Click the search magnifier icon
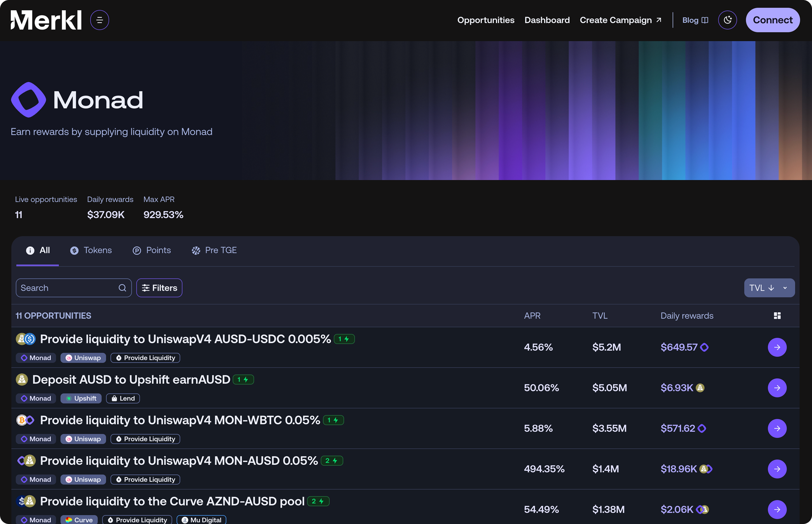Image resolution: width=812 pixels, height=524 pixels. pos(122,288)
